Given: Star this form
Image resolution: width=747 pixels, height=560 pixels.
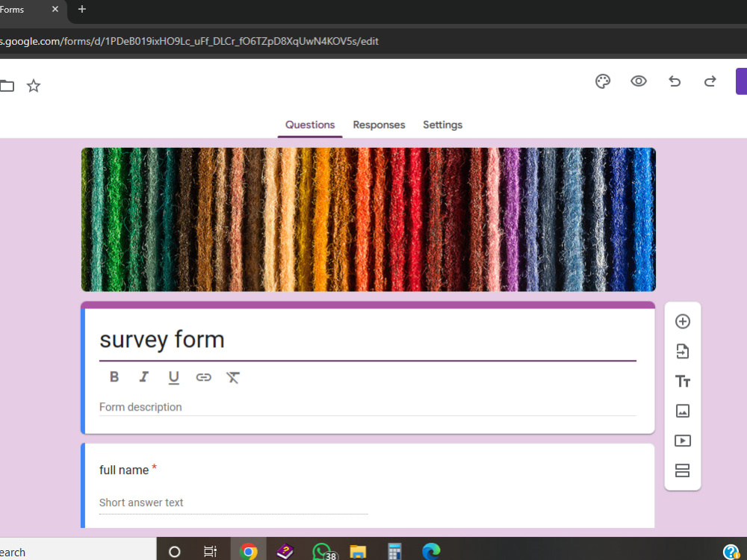Looking at the screenshot, I should [x=34, y=86].
